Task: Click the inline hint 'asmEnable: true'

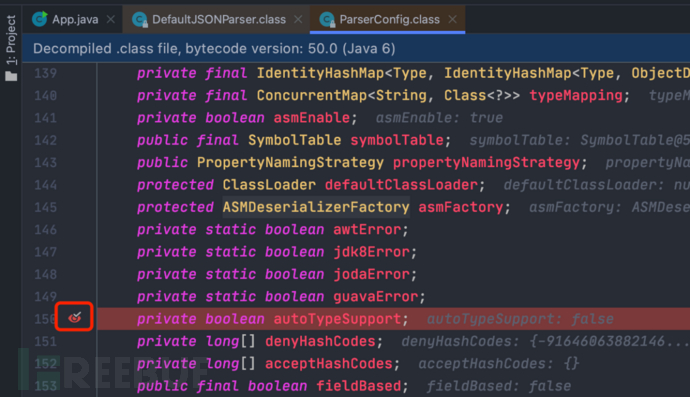Action: tap(439, 118)
